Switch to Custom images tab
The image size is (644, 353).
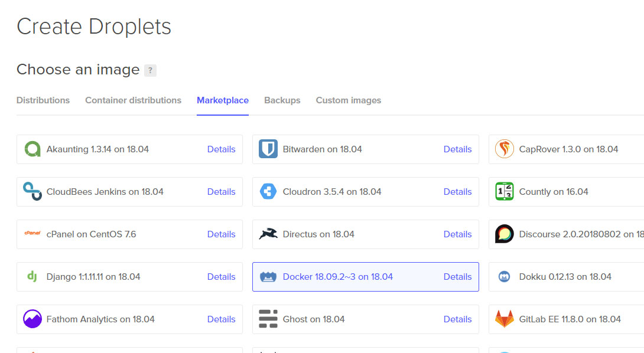pos(348,100)
